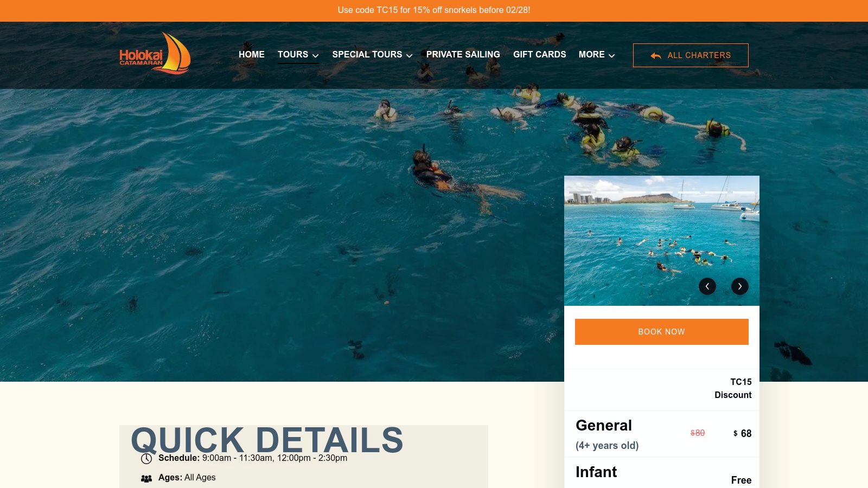Click the Infant Free pricing row
This screenshot has width=868, height=488.
[x=662, y=472]
